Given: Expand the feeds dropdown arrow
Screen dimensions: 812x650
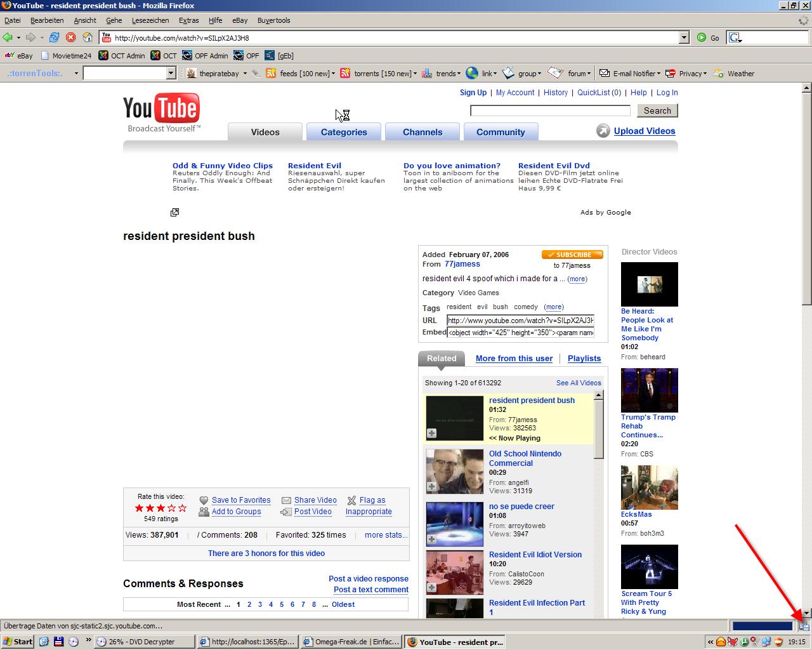Looking at the screenshot, I should [x=334, y=74].
